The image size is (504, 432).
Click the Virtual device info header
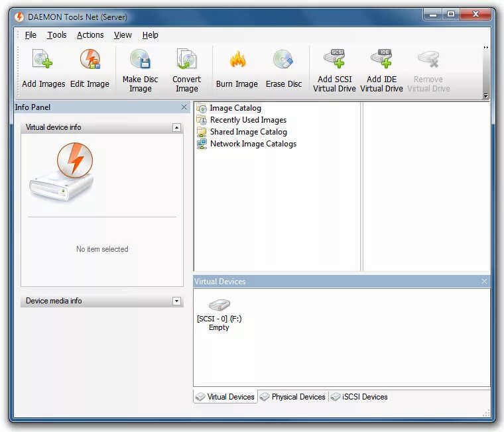102,127
